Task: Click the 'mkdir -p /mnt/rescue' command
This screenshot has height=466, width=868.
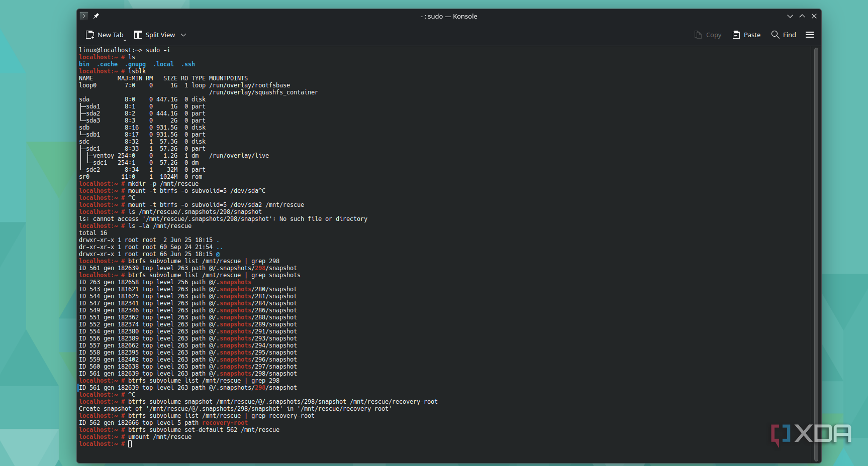Action: coord(163,184)
